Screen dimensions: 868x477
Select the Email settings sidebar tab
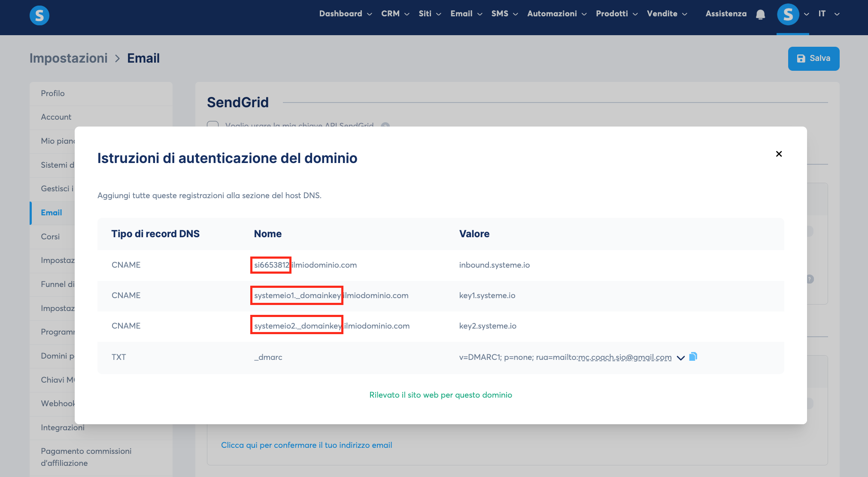tap(52, 213)
